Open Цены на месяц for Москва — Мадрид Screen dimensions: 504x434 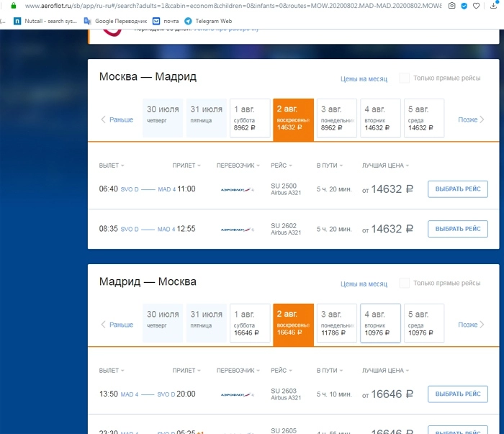pyautogui.click(x=364, y=78)
